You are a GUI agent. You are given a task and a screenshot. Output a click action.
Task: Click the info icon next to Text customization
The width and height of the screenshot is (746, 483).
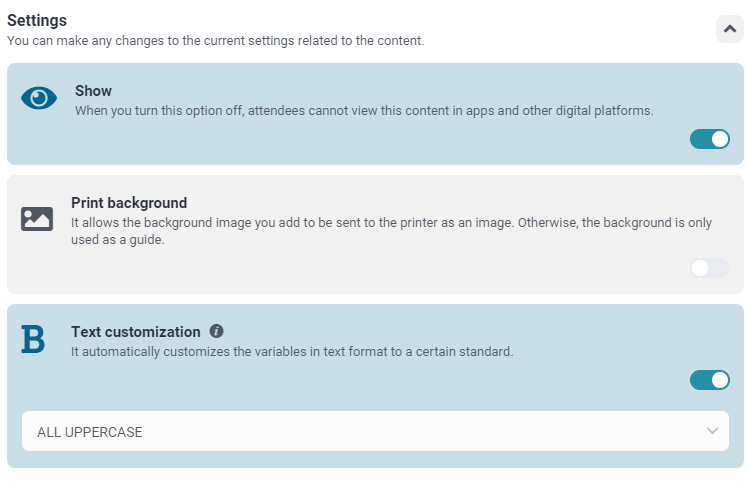217,331
